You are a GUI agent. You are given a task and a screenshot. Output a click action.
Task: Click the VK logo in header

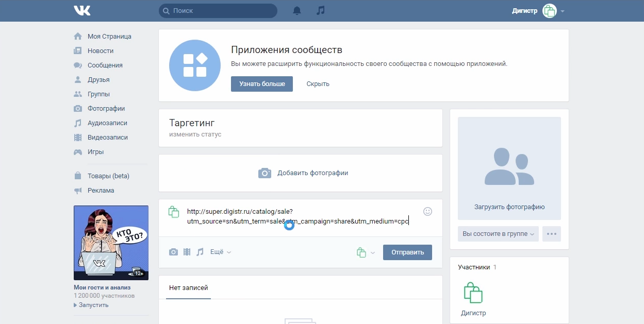(82, 10)
